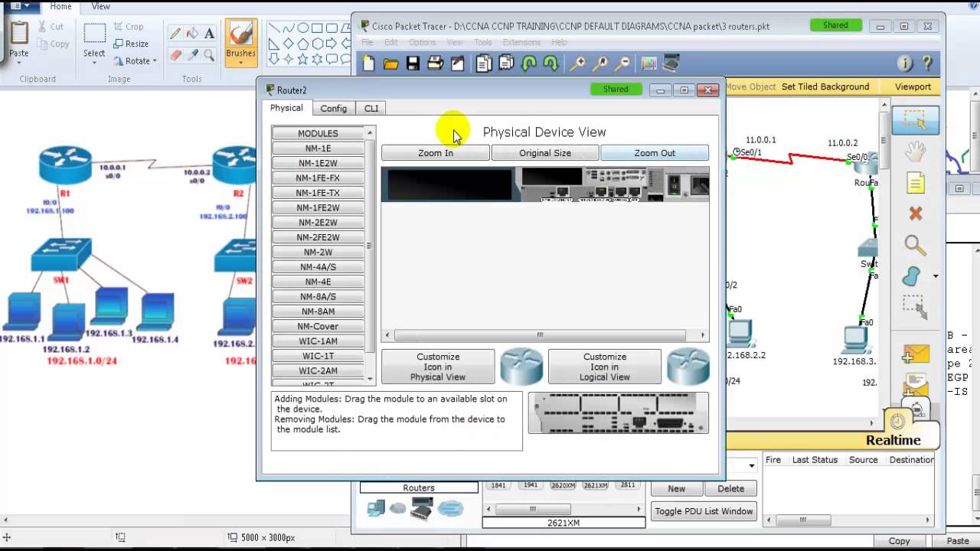Open file using the folder icon
Image resolution: width=980 pixels, height=551 pixels.
pyautogui.click(x=390, y=64)
